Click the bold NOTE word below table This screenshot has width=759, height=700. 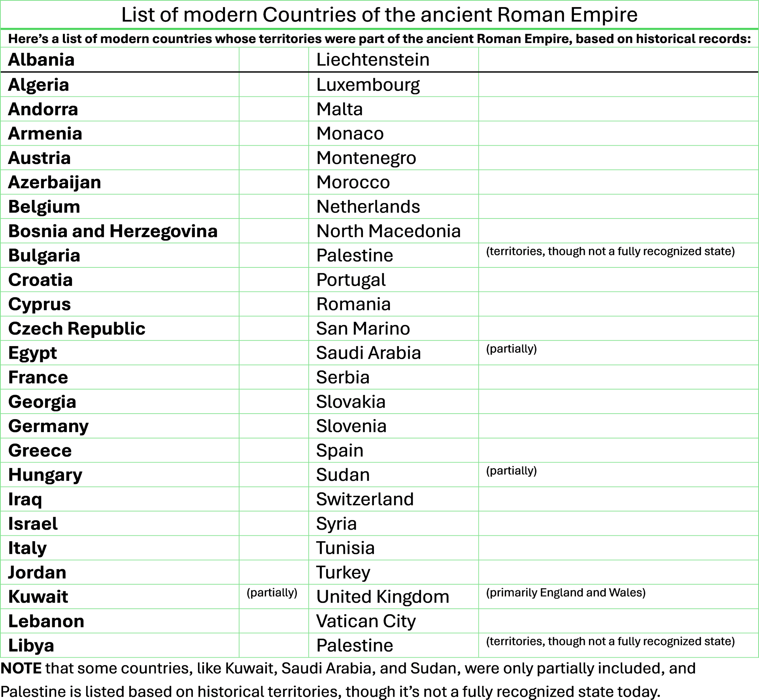coord(21,668)
